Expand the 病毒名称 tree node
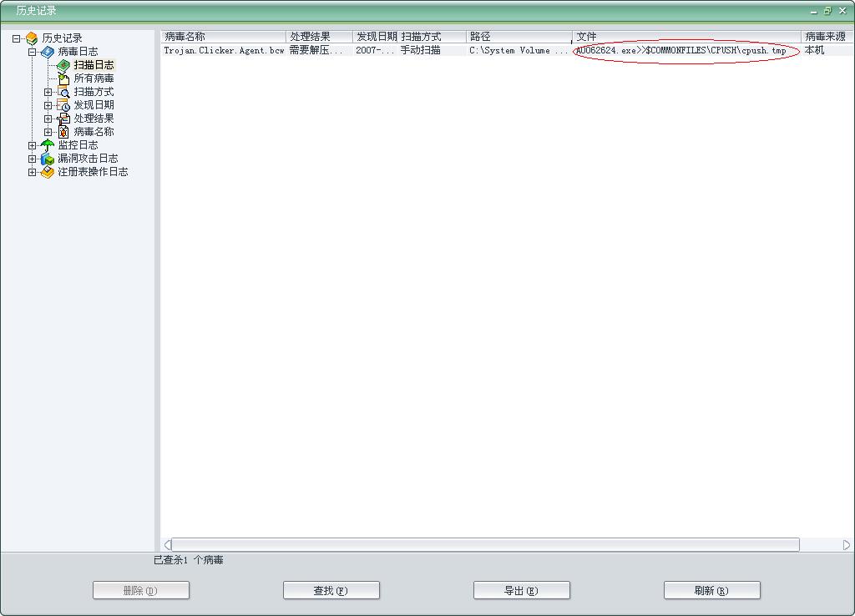 click(48, 132)
